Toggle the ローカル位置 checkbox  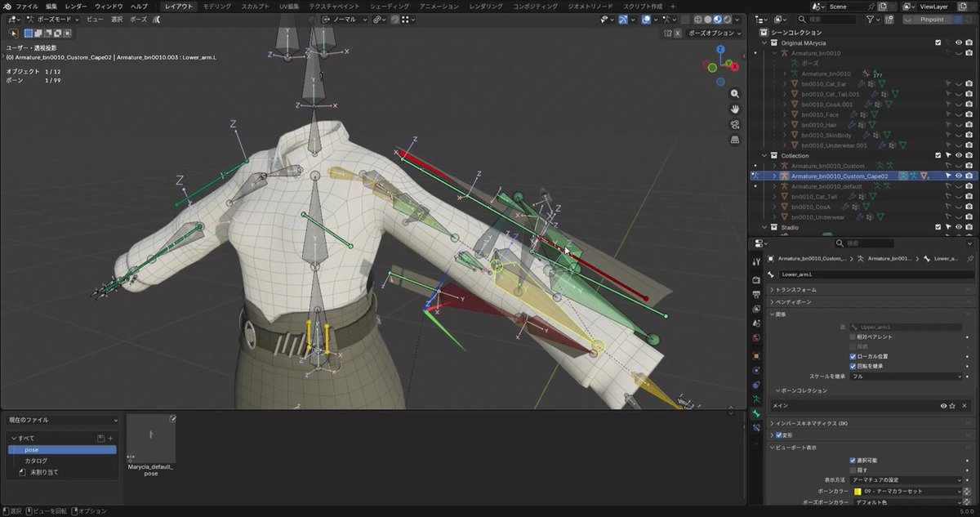853,356
